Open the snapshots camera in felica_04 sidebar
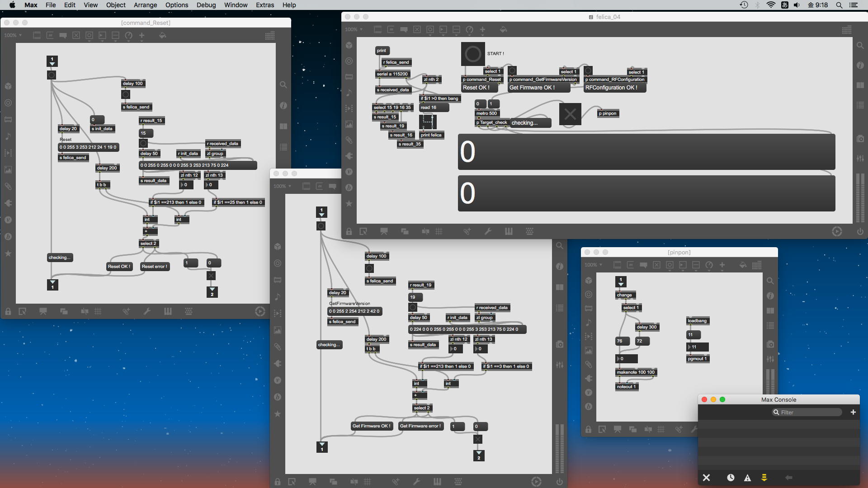Viewport: 868px width, 488px height. 860,139
